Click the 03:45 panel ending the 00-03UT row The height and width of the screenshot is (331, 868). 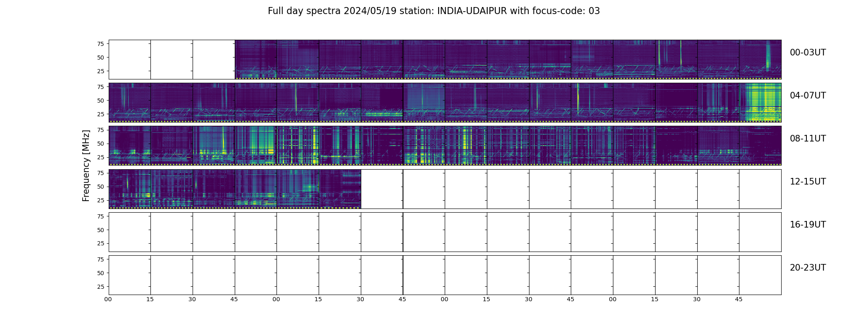[760, 60]
